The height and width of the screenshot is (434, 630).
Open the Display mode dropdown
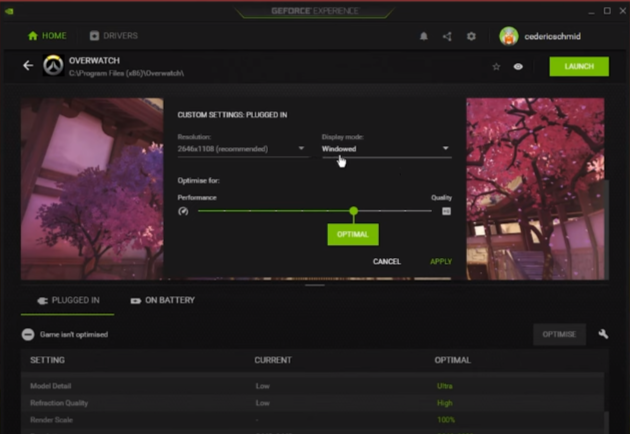tap(386, 149)
